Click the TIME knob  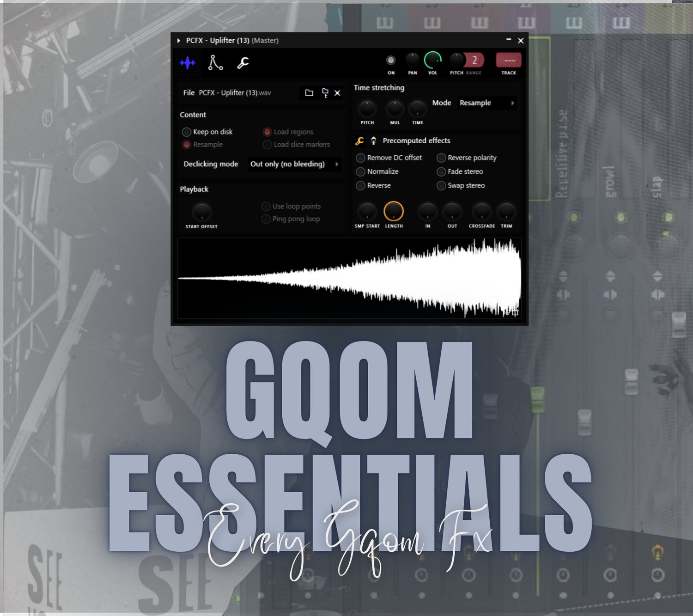tap(417, 109)
